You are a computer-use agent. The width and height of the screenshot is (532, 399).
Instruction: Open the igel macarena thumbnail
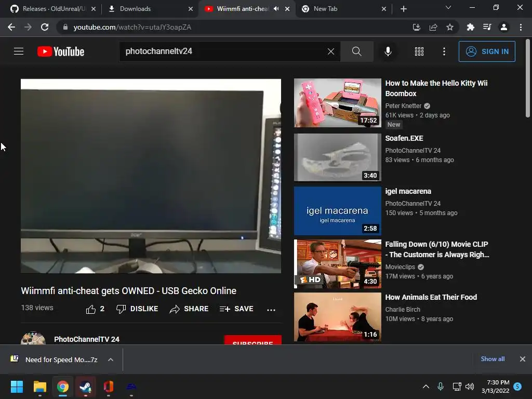[x=338, y=211]
